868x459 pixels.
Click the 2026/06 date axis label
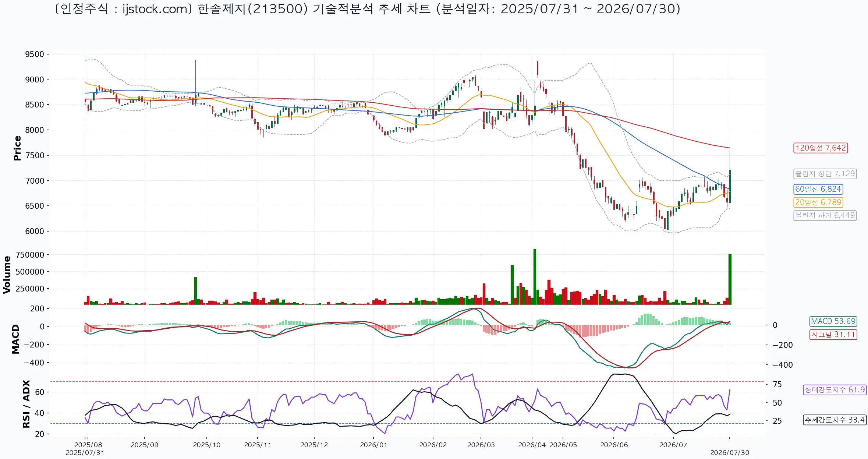click(x=614, y=445)
